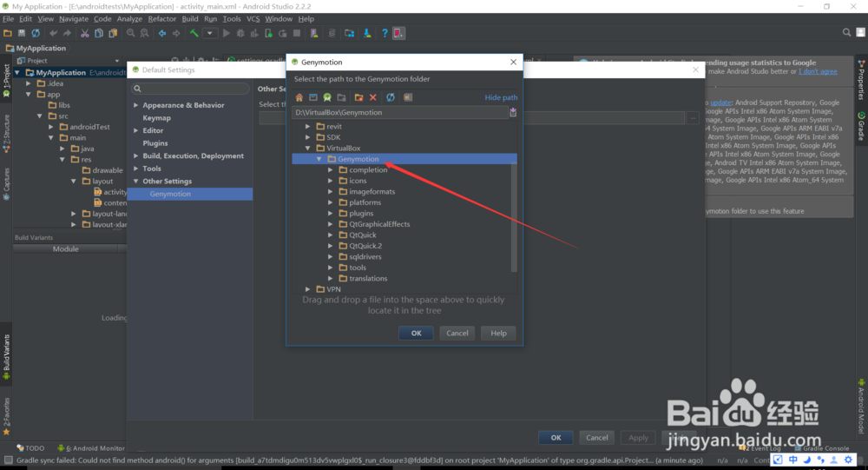Click Desktop directory icon in chooser toolbar
The height and width of the screenshot is (470, 868).
click(x=313, y=97)
